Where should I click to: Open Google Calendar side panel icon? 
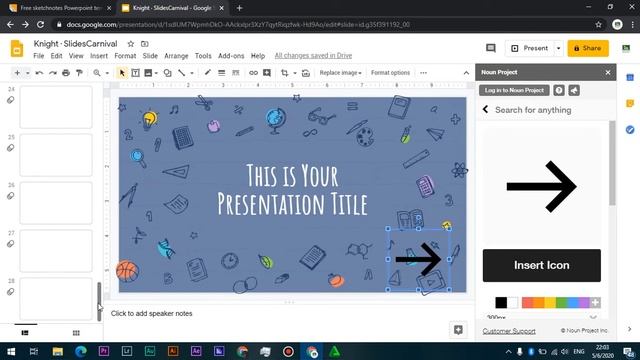630,78
